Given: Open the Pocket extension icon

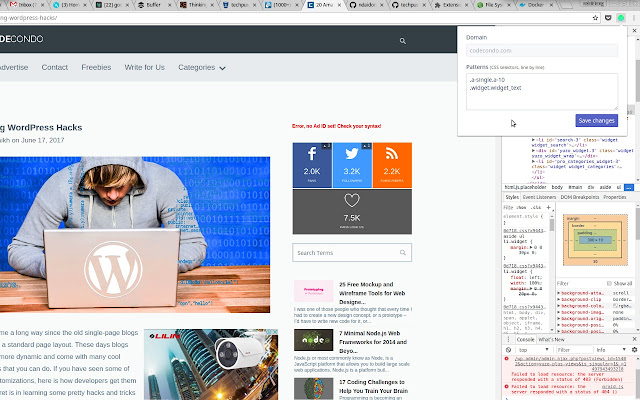Looking at the screenshot, I should point(608,18).
